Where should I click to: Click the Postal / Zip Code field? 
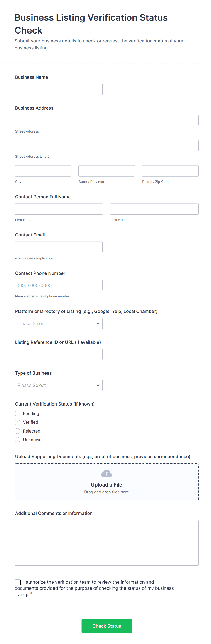(x=170, y=171)
